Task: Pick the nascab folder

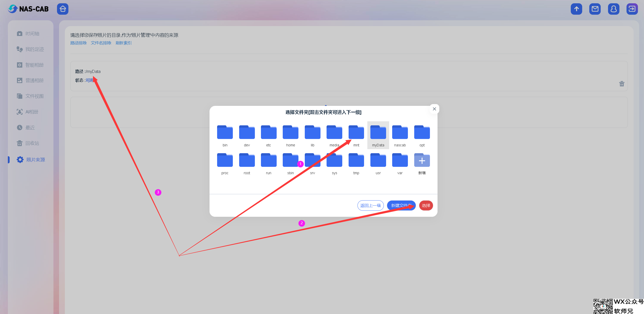Action: pos(400,135)
